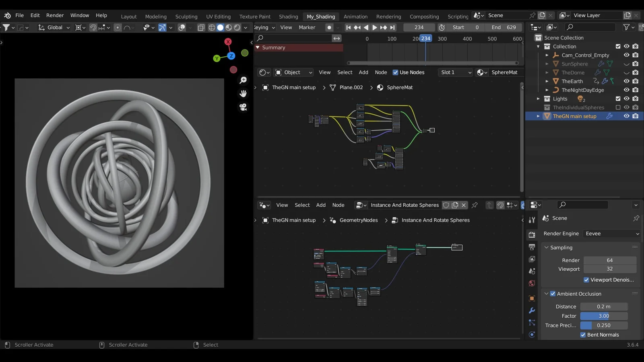
Task: Toggle camera view with camera icon
Action: [x=243, y=107]
